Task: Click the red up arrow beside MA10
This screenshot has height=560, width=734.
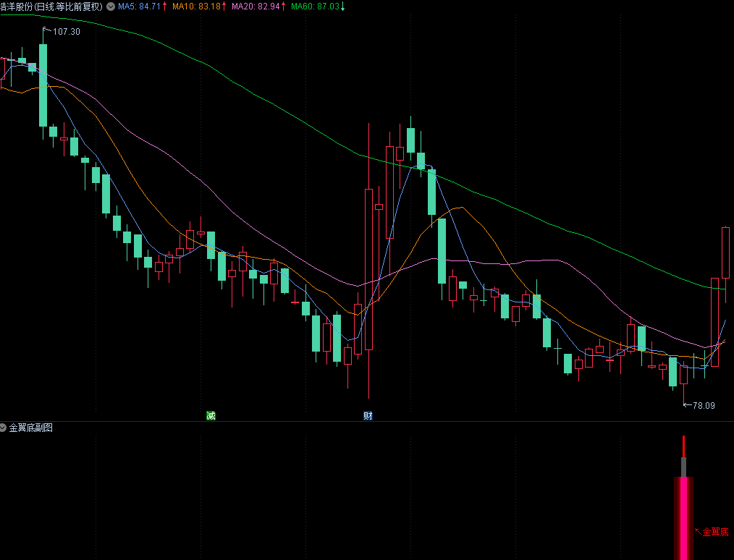Action: pyautogui.click(x=224, y=7)
